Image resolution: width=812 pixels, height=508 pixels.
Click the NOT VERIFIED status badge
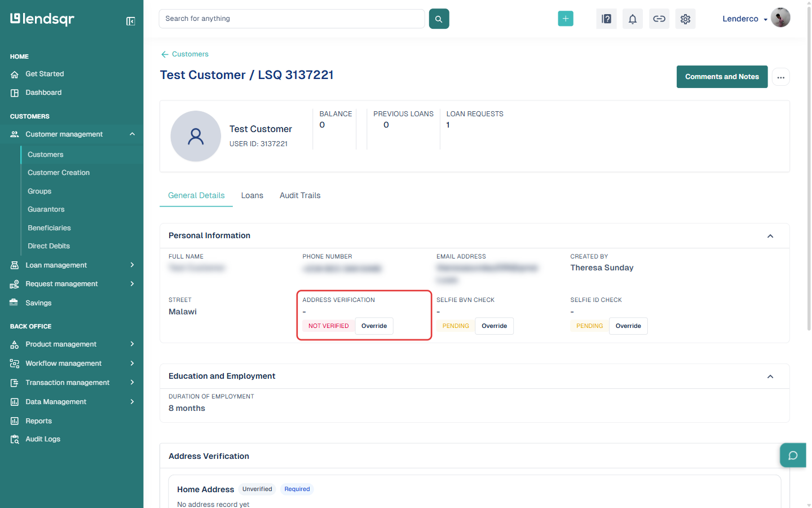tap(329, 326)
